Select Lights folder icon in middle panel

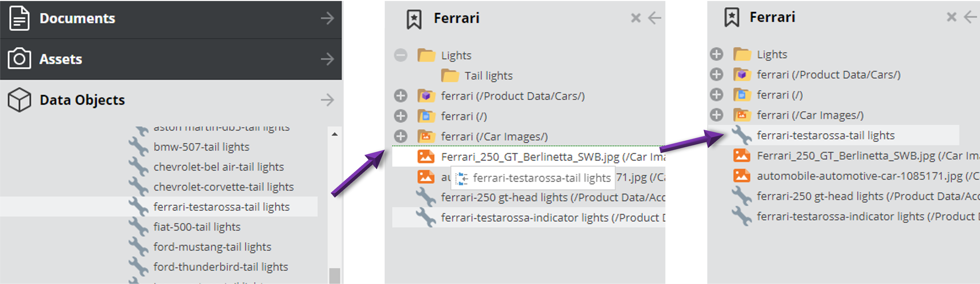[x=427, y=56]
